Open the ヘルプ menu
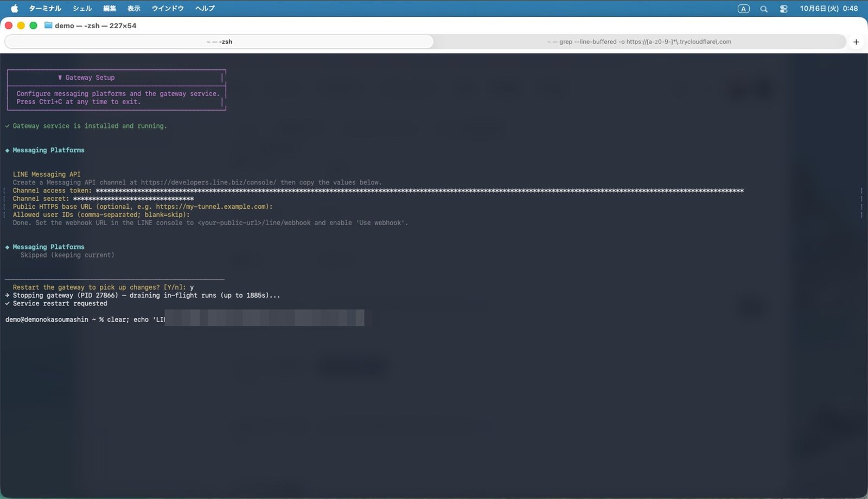 pyautogui.click(x=205, y=9)
